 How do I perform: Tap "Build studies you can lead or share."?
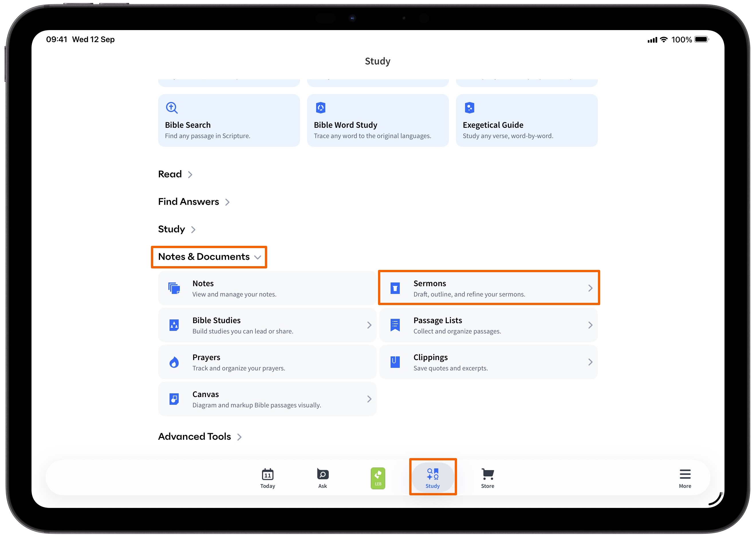pyautogui.click(x=243, y=331)
